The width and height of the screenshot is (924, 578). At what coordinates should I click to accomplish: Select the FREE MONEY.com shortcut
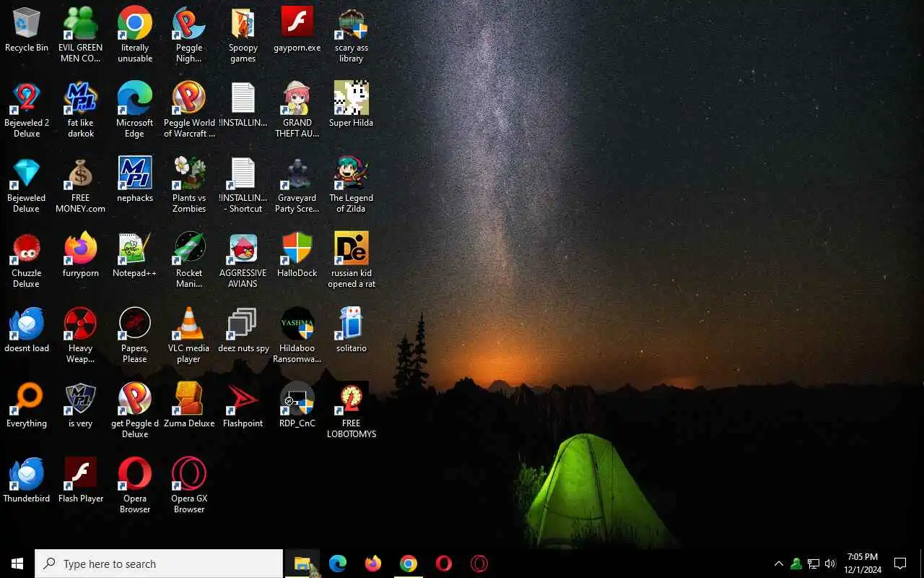[x=80, y=185]
